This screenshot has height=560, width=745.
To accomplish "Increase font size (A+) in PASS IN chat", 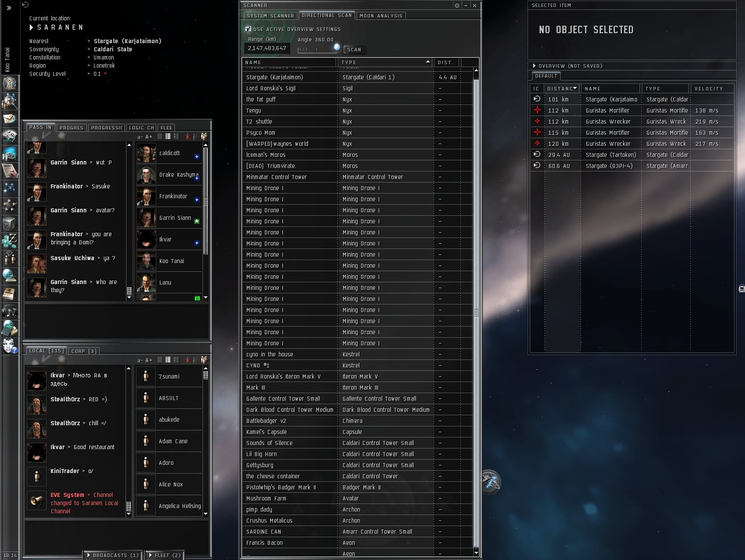I will coord(149,136).
